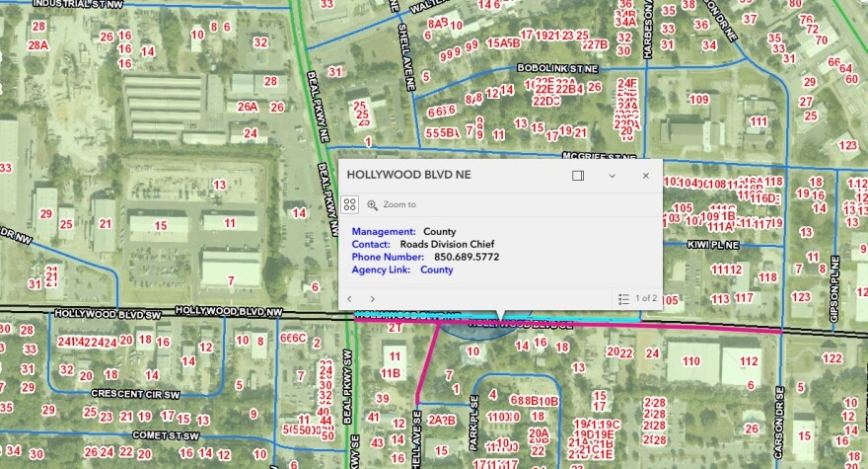
Task: Click address label 26A on the map
Action: [248, 107]
